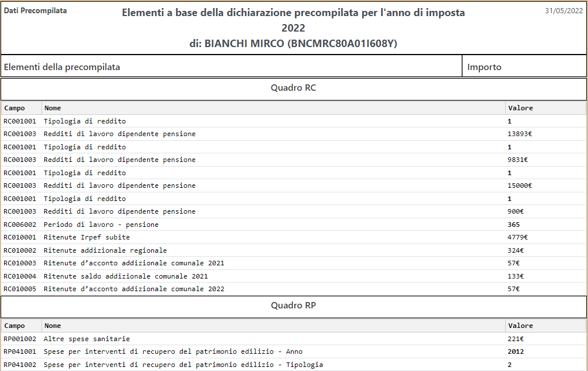Click the 2012 Anno value in Quadro RP
Screen dimensions: 588x371
coord(516,351)
